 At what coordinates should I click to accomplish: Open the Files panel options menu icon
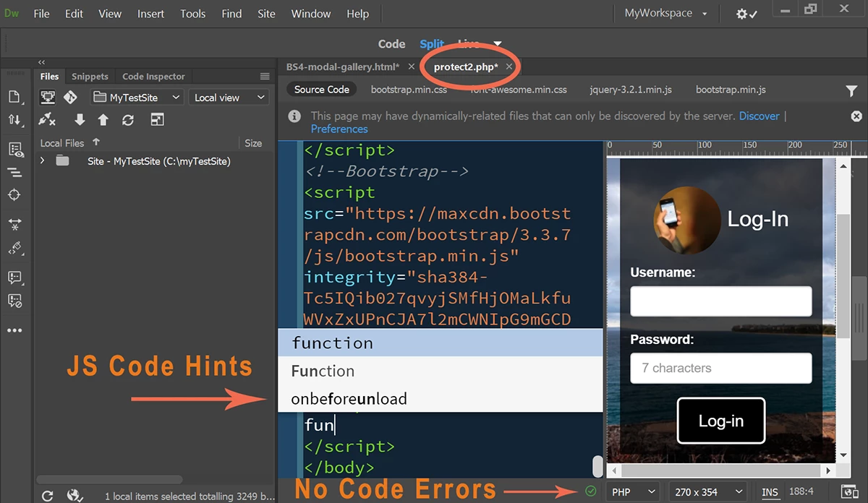click(x=265, y=76)
